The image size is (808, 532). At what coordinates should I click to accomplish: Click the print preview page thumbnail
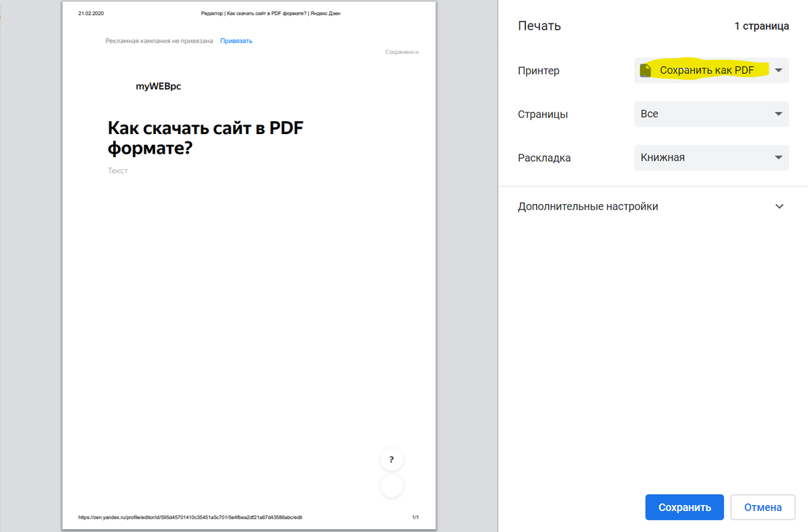point(249,265)
